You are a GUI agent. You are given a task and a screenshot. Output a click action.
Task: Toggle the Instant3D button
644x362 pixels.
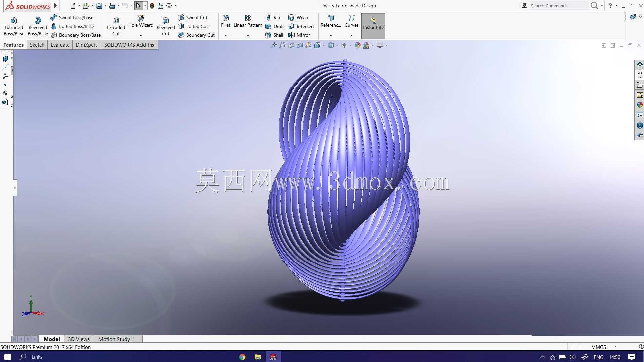coord(373,26)
